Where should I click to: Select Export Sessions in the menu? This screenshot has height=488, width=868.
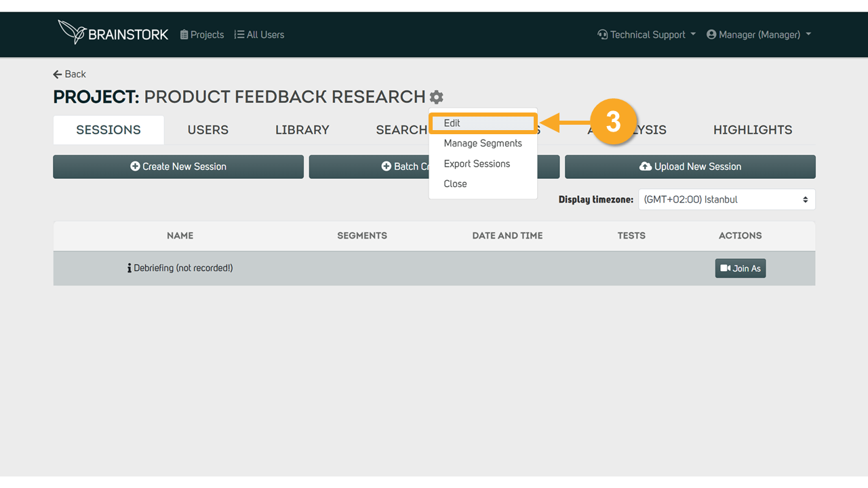click(x=477, y=164)
